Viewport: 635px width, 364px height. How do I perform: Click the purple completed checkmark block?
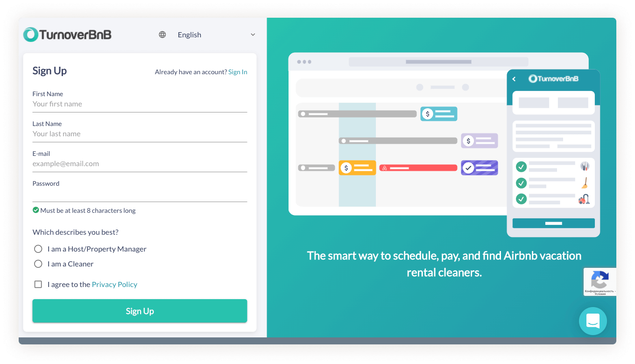[x=480, y=168]
